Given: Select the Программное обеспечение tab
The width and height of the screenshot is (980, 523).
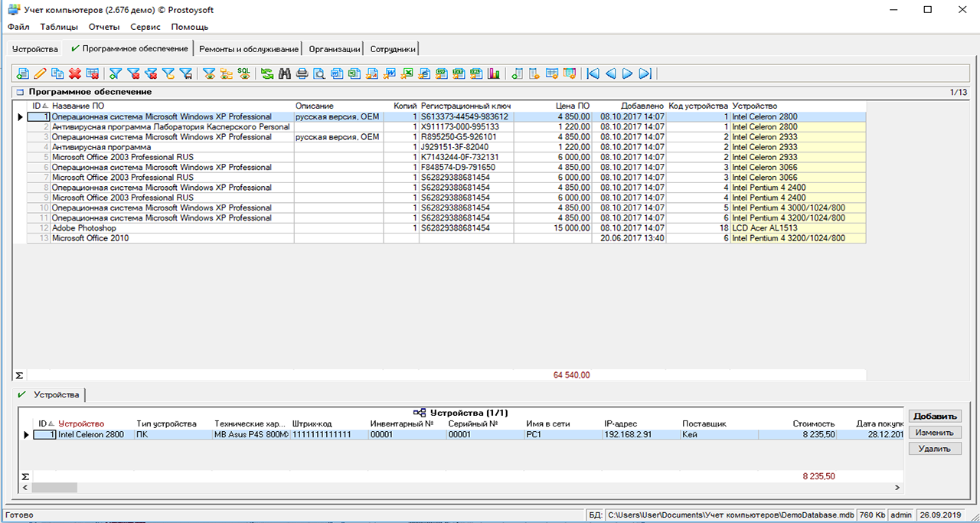Looking at the screenshot, I should (x=129, y=48).
